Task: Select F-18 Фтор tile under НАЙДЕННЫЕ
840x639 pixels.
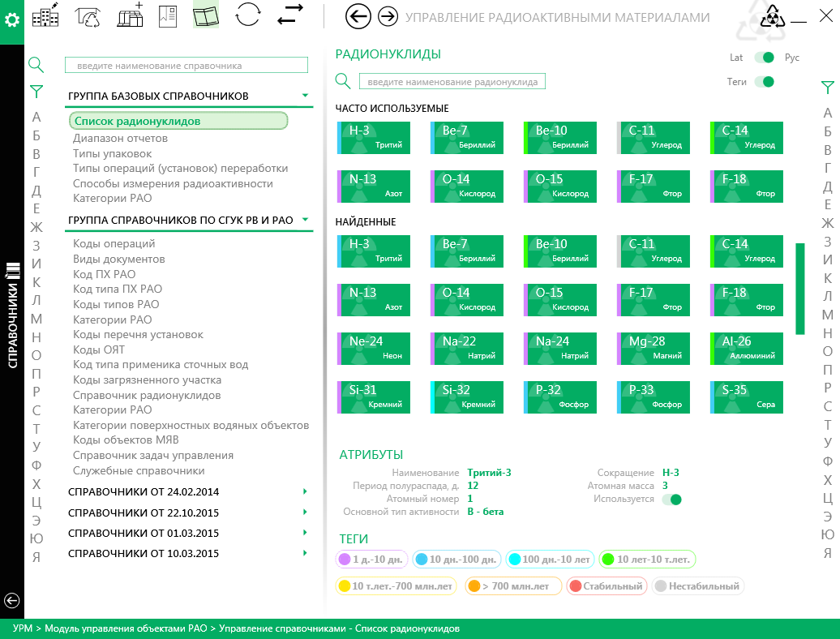Action: (747, 300)
